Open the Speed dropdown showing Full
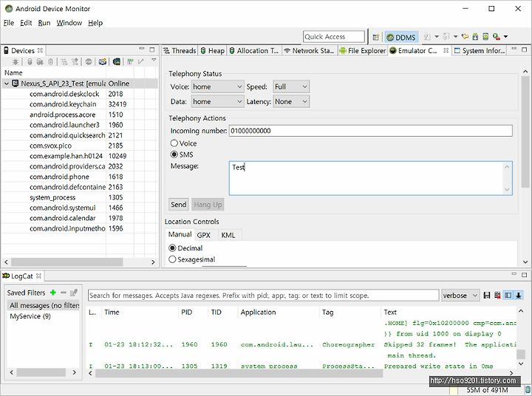532x396 pixels. (x=291, y=86)
